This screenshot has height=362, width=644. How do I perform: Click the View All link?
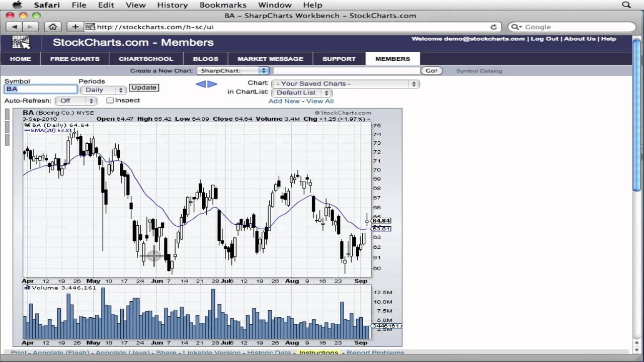click(x=320, y=101)
